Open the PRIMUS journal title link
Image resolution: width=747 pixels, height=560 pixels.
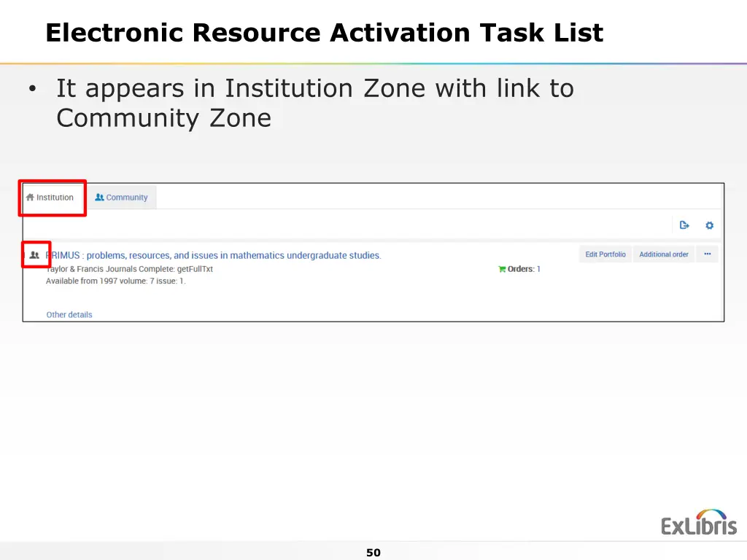click(214, 255)
